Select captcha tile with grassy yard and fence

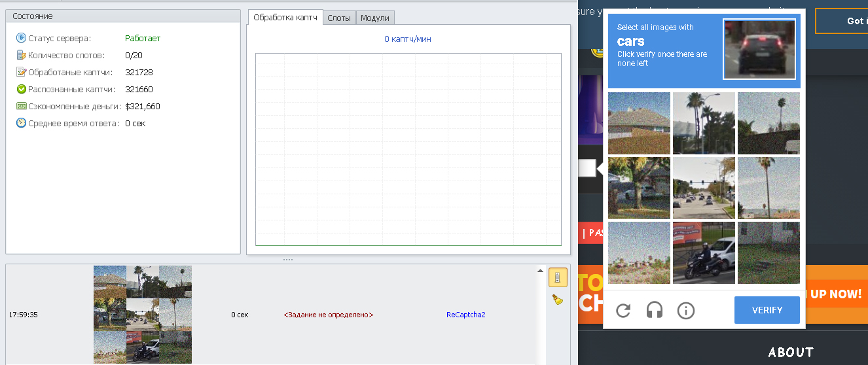tap(769, 252)
